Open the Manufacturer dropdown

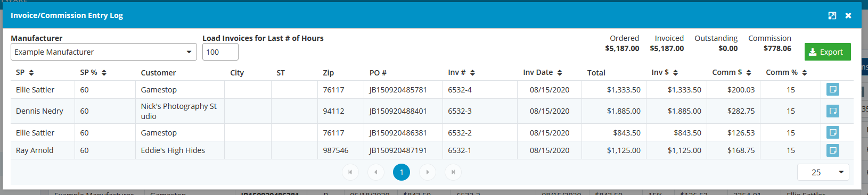pos(104,52)
